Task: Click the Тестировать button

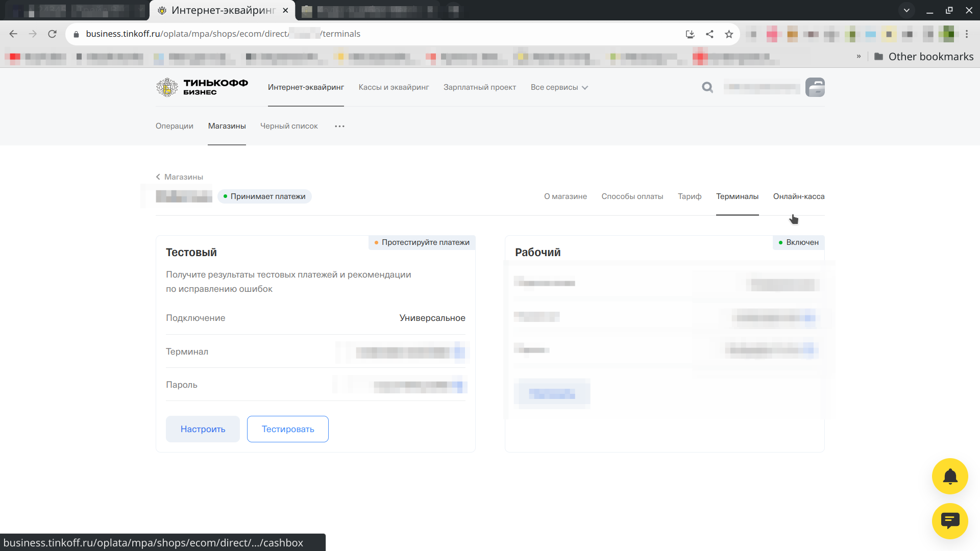Action: click(288, 429)
